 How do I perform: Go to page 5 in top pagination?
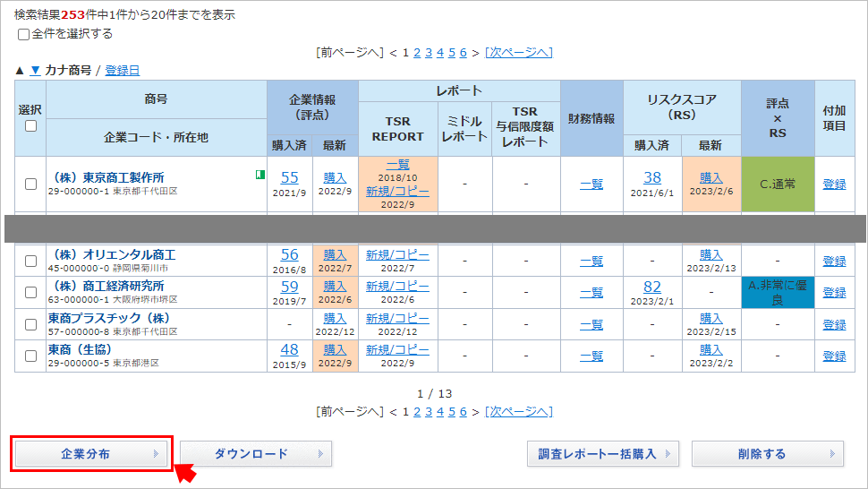pyautogui.click(x=452, y=53)
